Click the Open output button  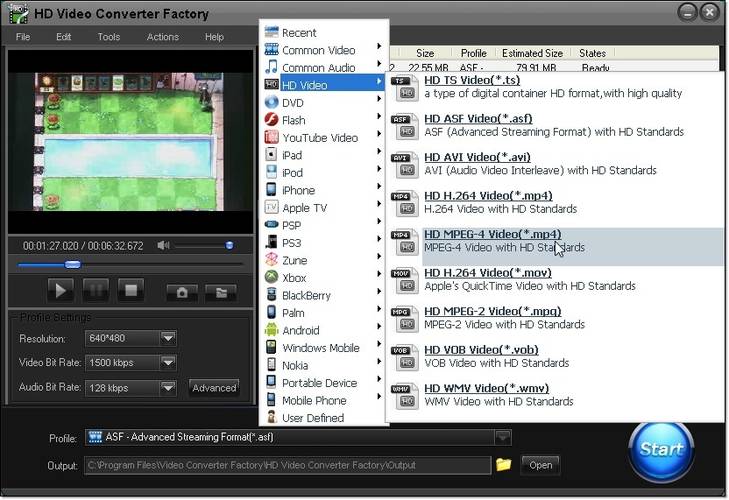[540, 465]
